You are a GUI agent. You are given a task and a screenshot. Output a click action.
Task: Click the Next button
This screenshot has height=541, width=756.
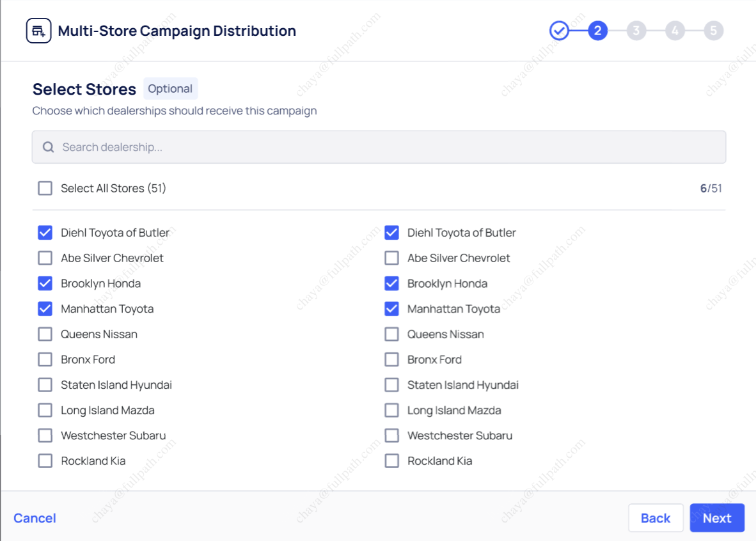coord(716,518)
